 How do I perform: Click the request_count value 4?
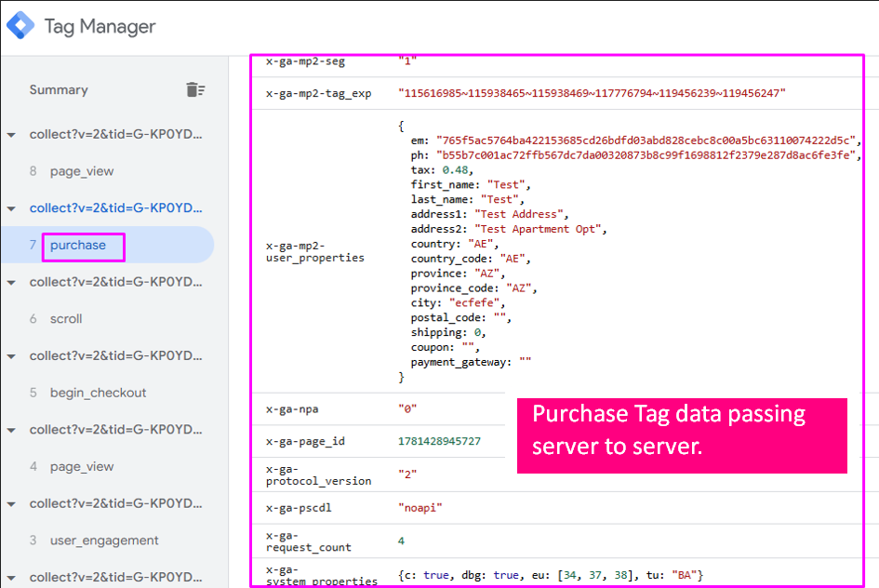point(401,541)
